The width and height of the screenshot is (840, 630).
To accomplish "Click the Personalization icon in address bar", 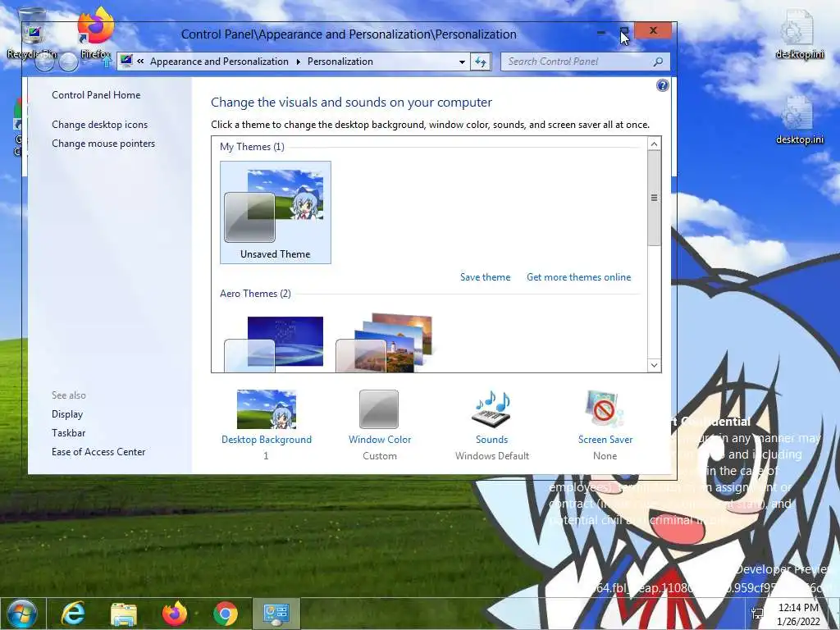I will [126, 61].
